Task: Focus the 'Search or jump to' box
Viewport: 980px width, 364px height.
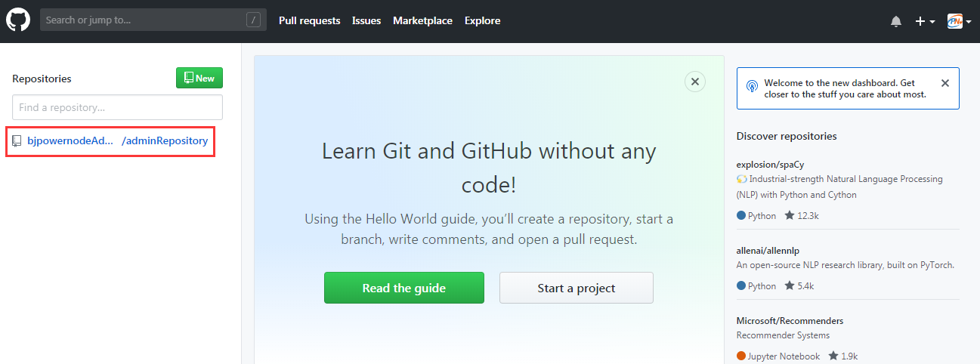Action: click(153, 20)
